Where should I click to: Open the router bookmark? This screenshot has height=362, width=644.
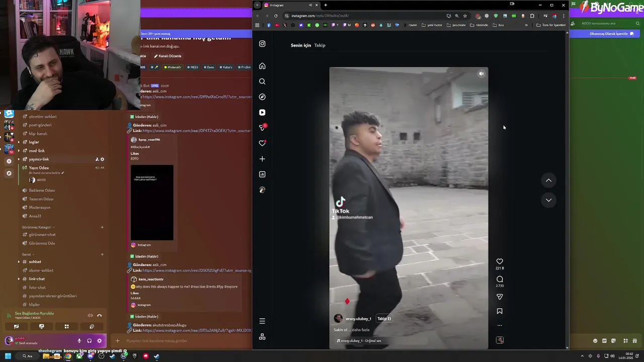click(410, 25)
